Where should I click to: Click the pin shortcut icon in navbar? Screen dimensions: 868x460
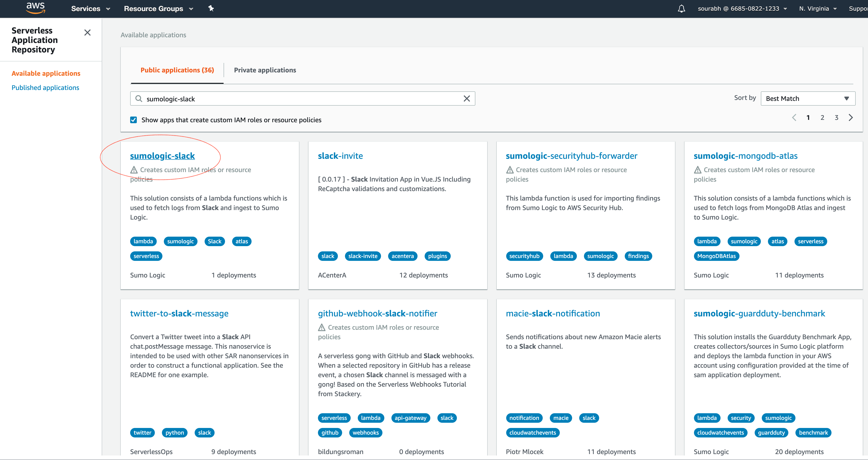(211, 9)
